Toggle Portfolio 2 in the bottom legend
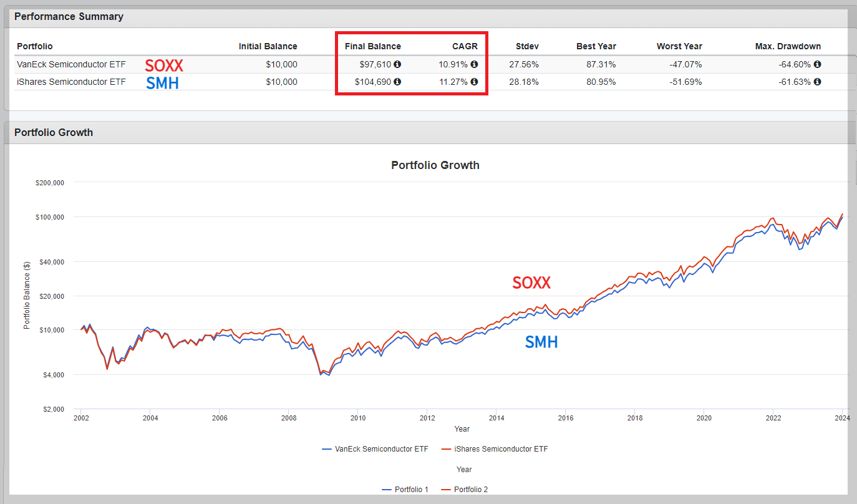This screenshot has width=857, height=504. click(x=464, y=490)
